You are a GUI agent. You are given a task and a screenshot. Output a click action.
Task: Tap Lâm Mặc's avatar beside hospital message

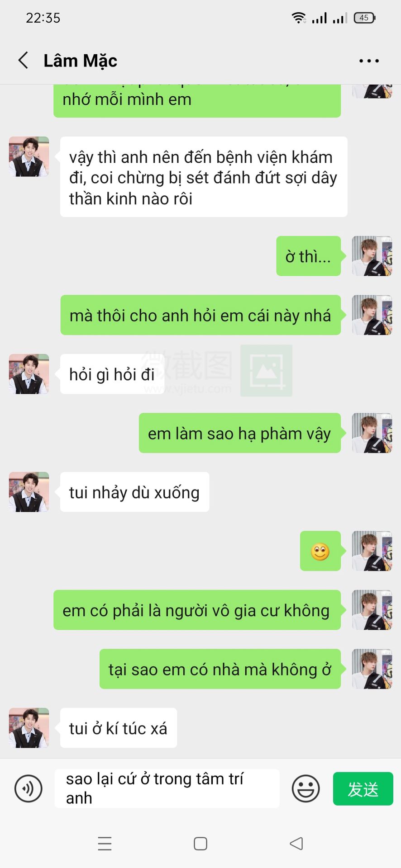point(29,156)
